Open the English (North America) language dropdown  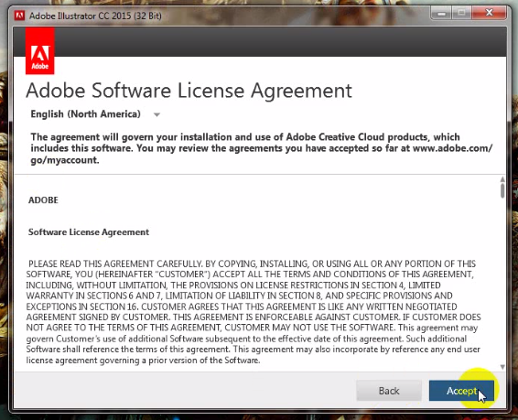coord(95,114)
